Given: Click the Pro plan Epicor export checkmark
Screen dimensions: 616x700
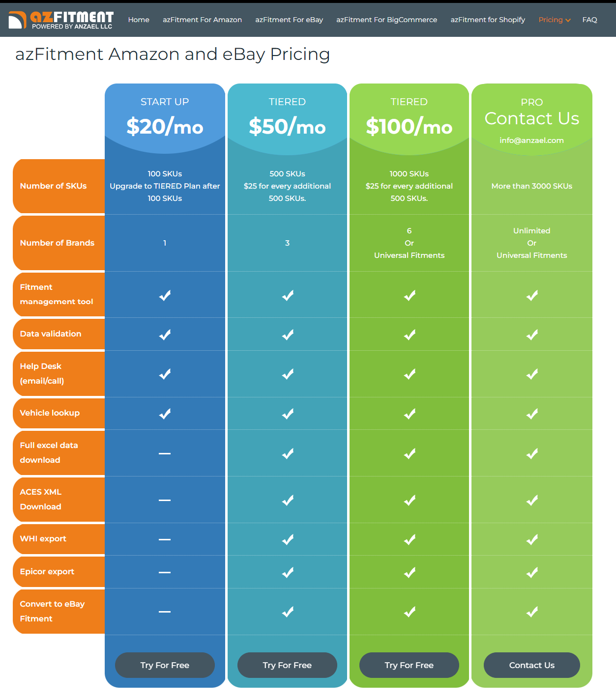Looking at the screenshot, I should tap(532, 572).
